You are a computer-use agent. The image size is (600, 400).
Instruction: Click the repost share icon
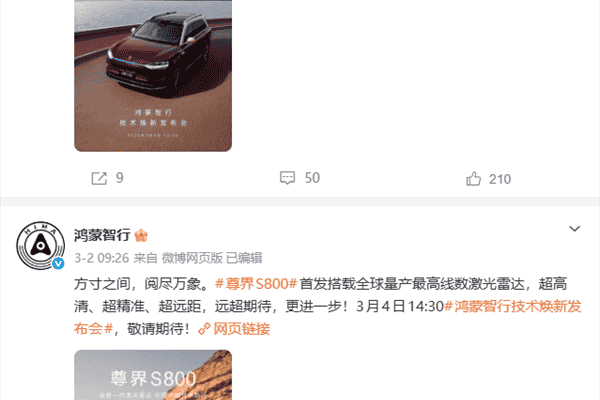(99, 178)
